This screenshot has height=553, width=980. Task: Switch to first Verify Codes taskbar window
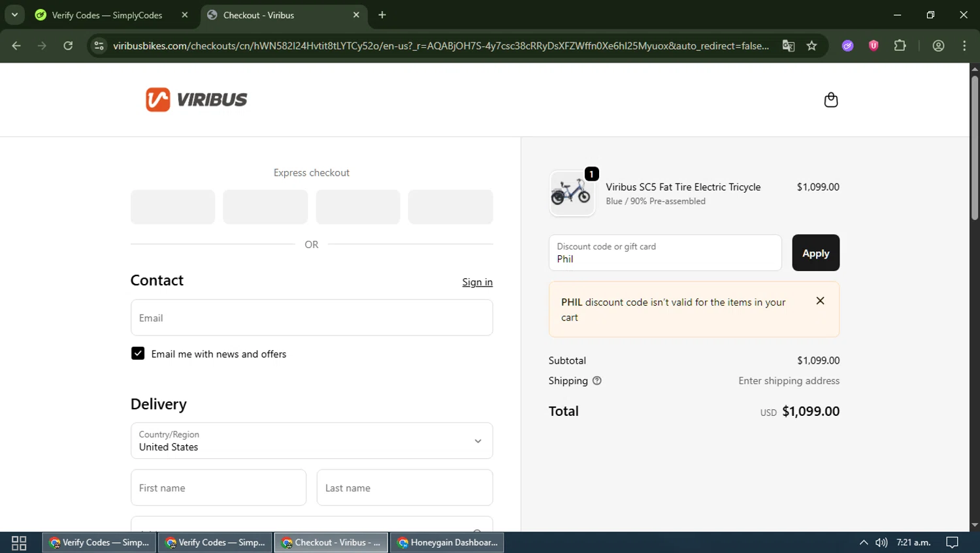click(x=99, y=543)
